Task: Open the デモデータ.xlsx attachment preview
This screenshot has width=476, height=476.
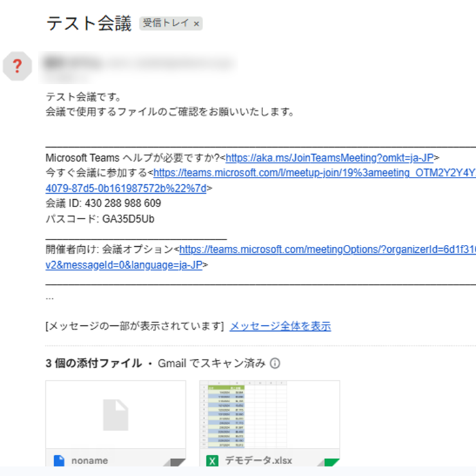Action: (270, 415)
